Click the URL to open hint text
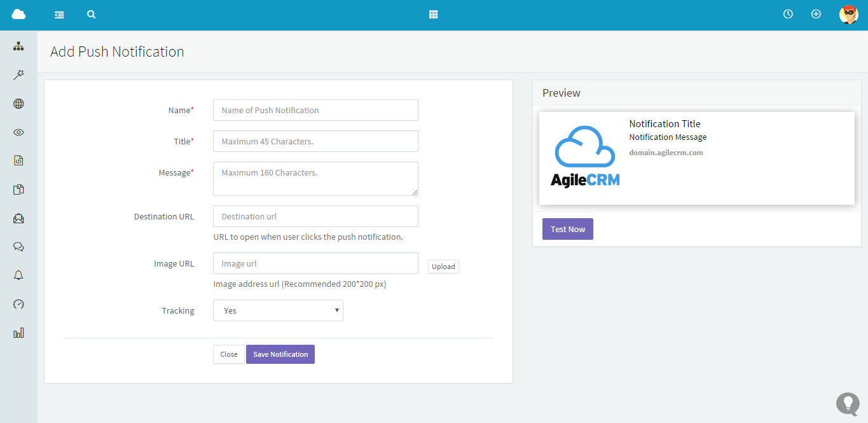 pyautogui.click(x=308, y=237)
